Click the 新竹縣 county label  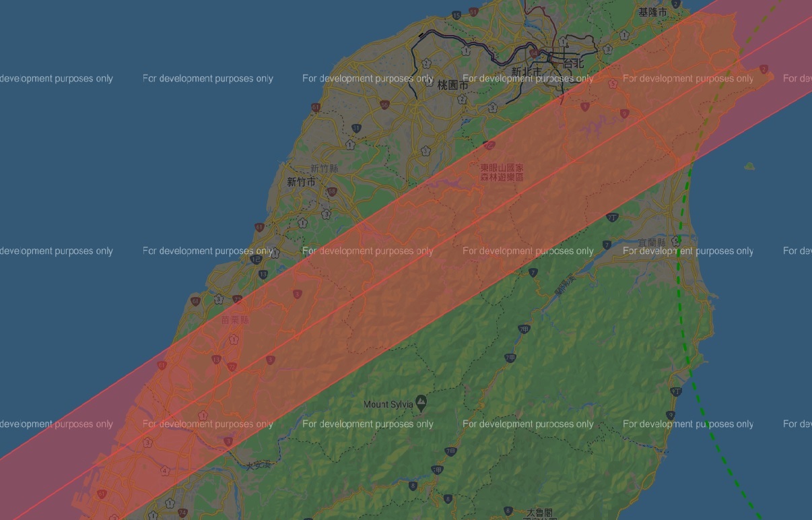click(x=325, y=168)
